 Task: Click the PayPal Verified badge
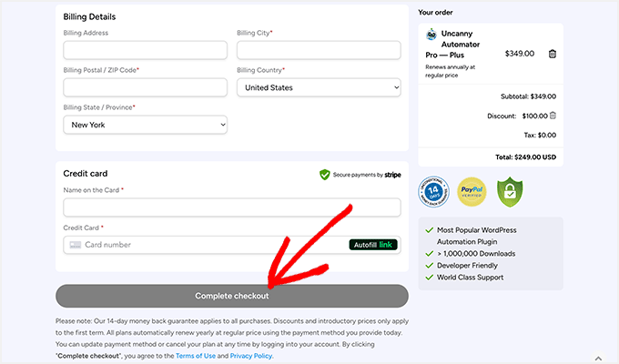(472, 192)
